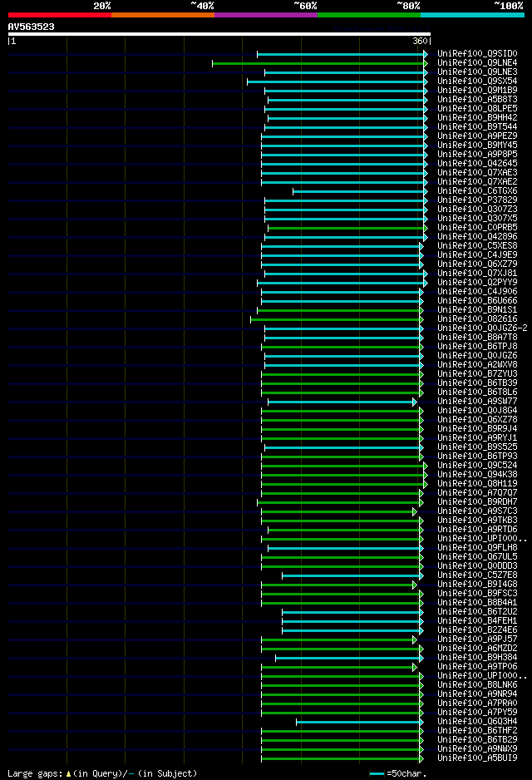Open hit UniRef100_Q9M1B9
The height and width of the screenshot is (780, 532).
click(477, 90)
